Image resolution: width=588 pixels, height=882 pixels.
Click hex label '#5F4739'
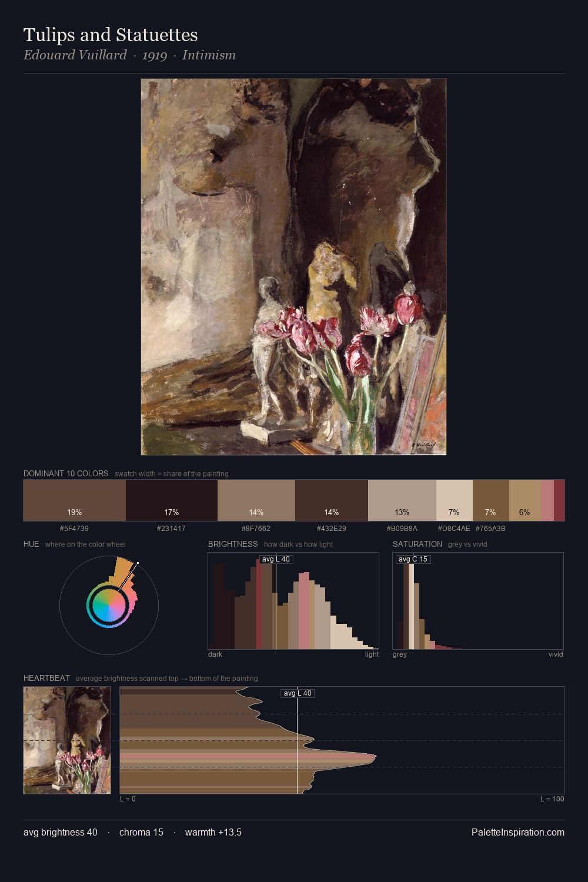click(75, 528)
